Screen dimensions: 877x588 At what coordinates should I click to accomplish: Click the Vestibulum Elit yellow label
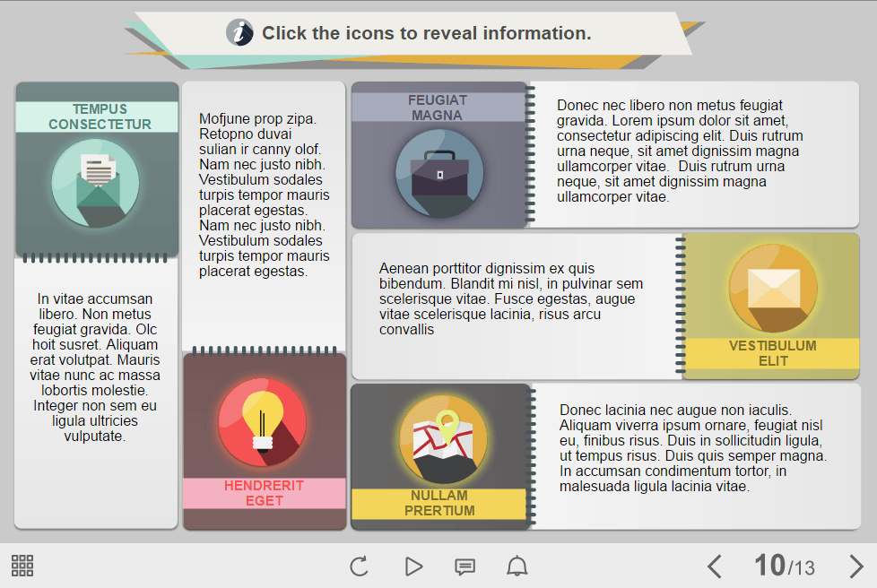[772, 353]
